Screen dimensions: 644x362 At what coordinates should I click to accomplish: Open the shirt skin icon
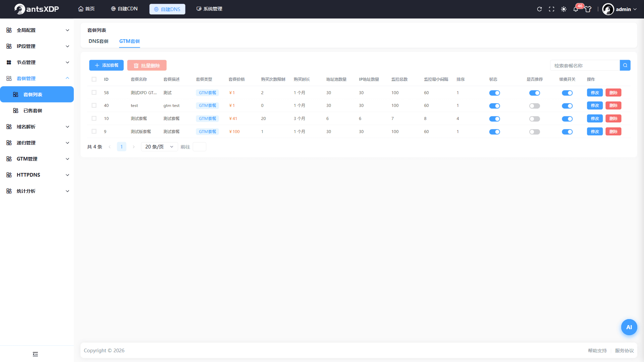[588, 9]
